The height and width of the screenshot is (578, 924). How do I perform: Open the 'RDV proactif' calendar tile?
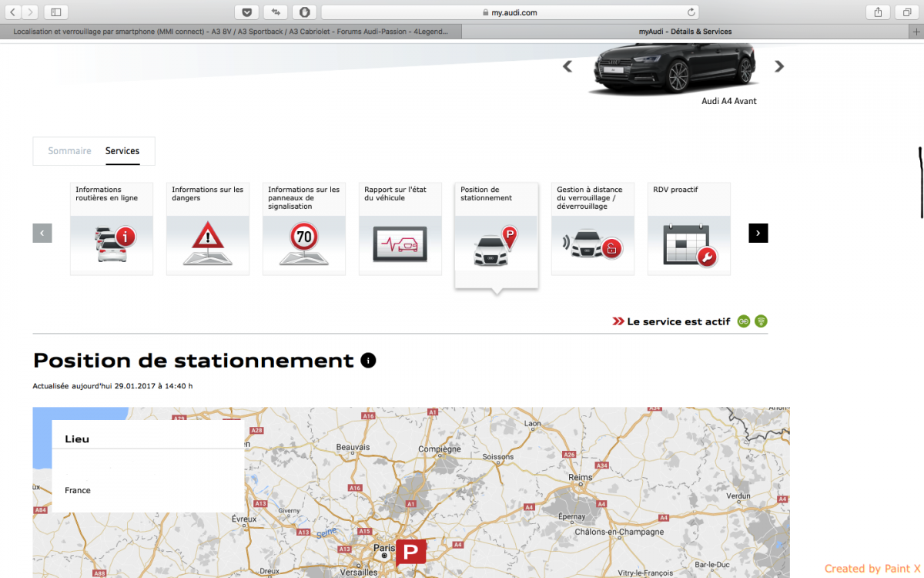click(x=689, y=229)
